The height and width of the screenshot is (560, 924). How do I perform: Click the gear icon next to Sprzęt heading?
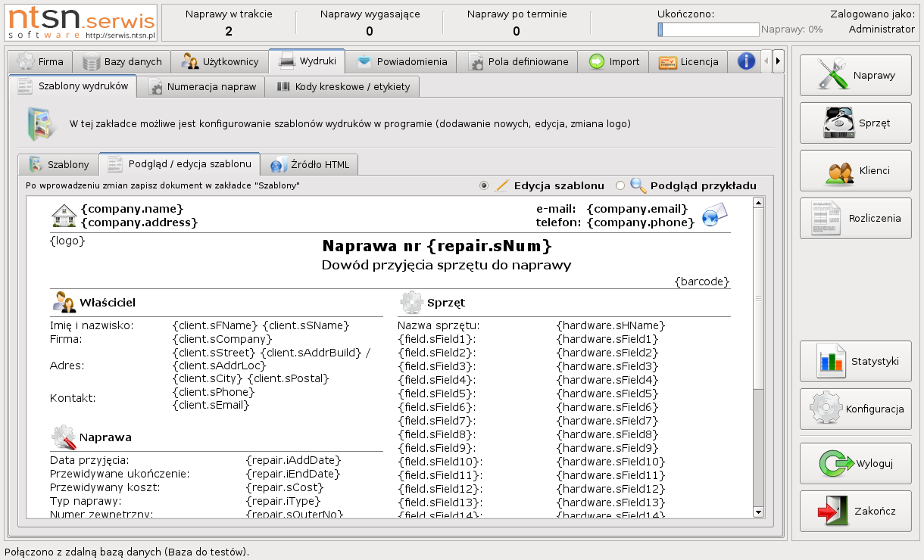click(x=410, y=303)
